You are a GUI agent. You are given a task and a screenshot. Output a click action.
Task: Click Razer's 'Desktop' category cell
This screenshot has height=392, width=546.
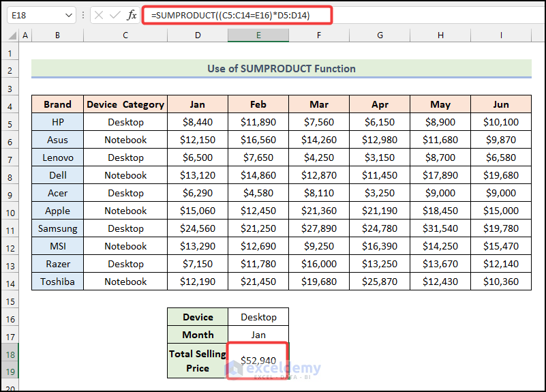(125, 264)
